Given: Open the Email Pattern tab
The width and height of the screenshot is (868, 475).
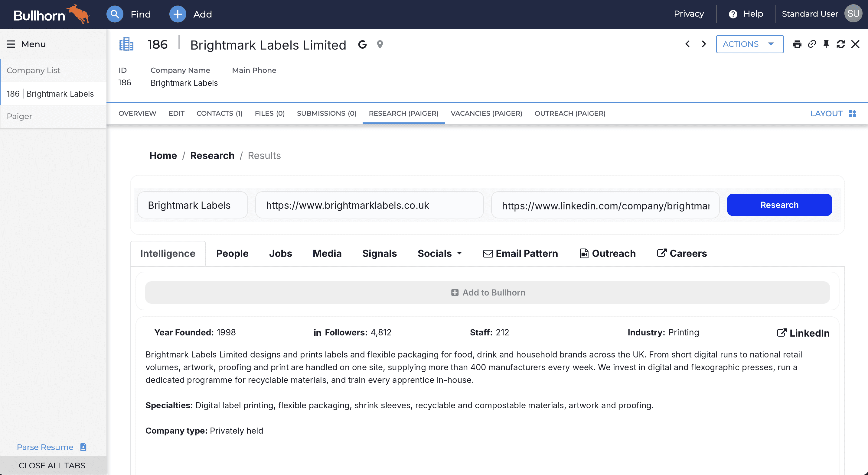Looking at the screenshot, I should click(x=520, y=254).
